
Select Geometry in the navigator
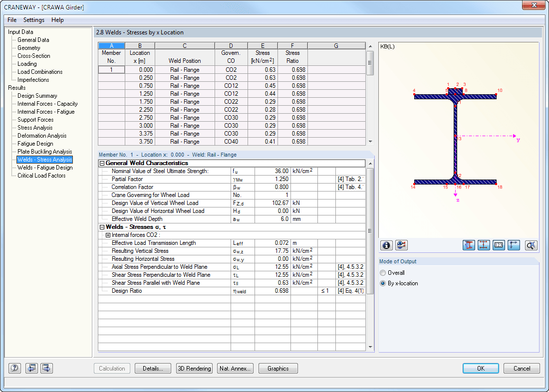click(x=29, y=48)
